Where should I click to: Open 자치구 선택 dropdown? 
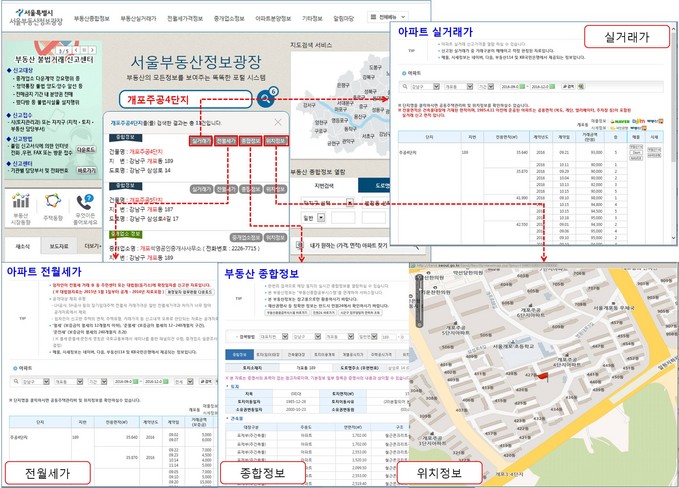click(328, 203)
